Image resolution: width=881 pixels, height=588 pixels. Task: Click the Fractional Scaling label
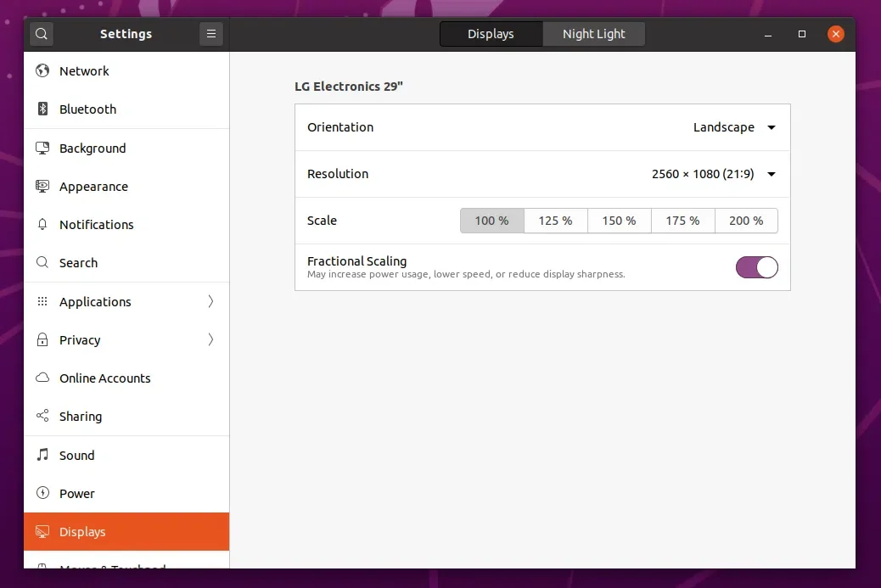[x=356, y=261]
